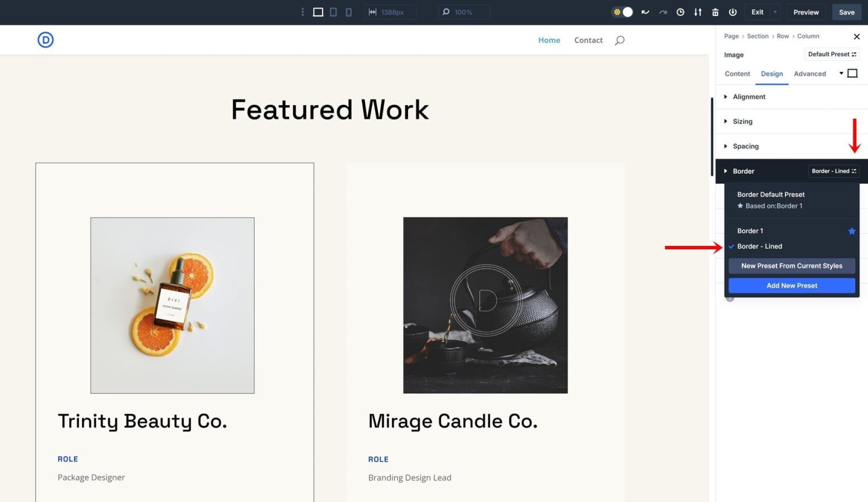This screenshot has width=868, height=502.
Task: Expand the Alignment section
Action: (x=749, y=97)
